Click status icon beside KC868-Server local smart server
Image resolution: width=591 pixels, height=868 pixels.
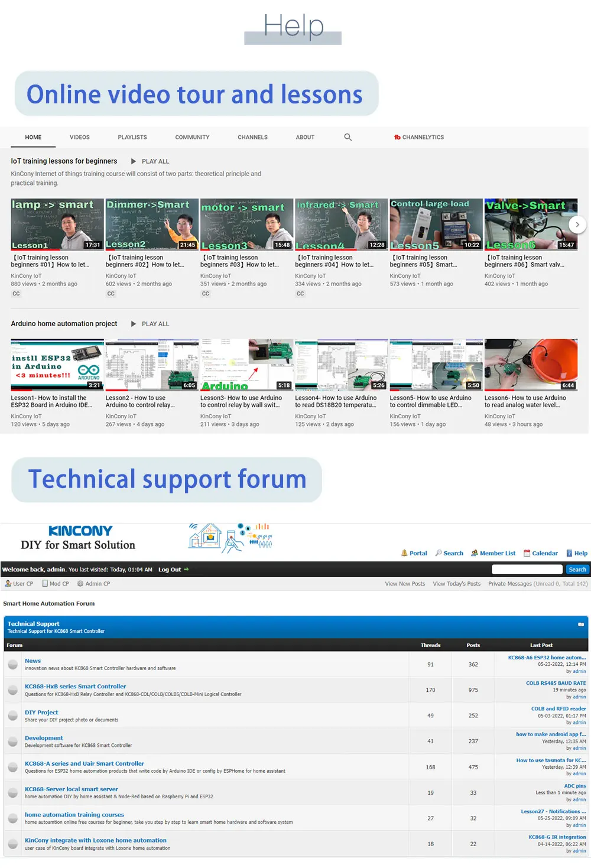(12, 792)
